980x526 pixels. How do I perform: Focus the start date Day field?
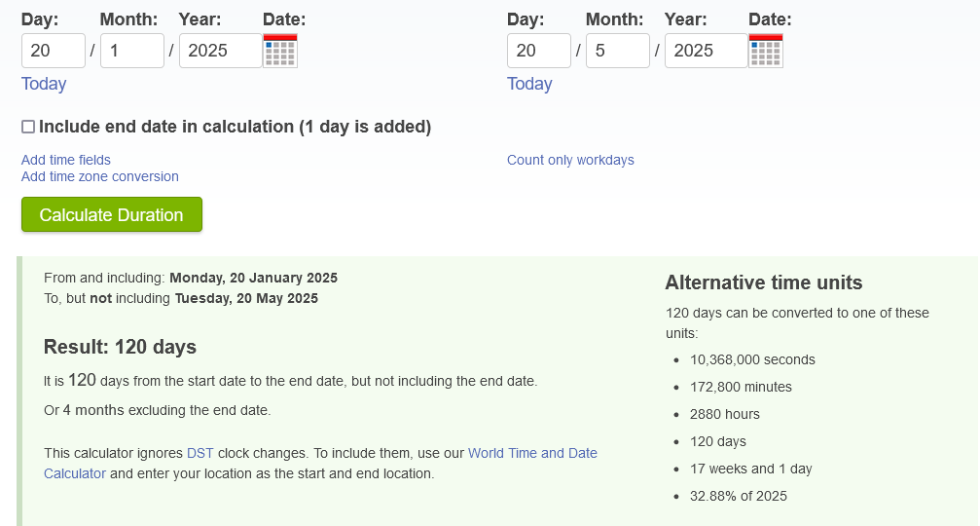pyautogui.click(x=54, y=51)
